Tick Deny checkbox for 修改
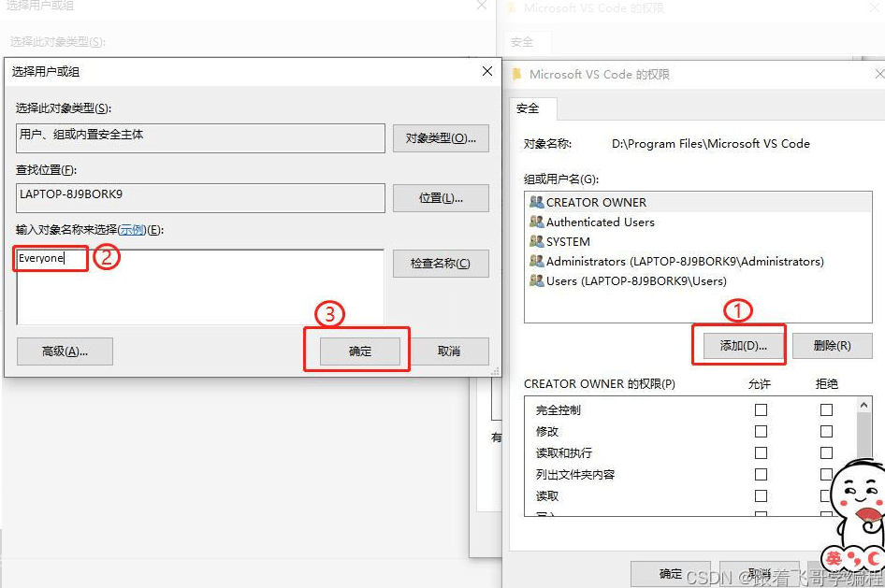885x588 pixels. [x=826, y=431]
